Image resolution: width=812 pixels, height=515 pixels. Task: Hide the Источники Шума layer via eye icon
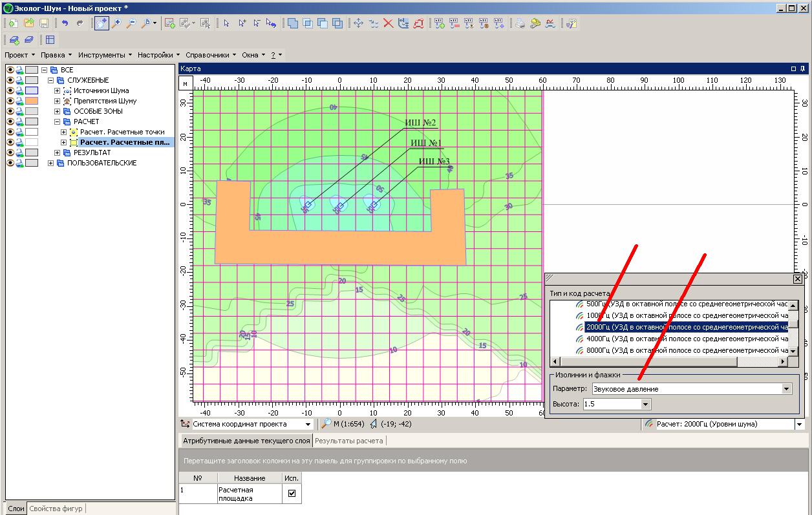coord(10,90)
